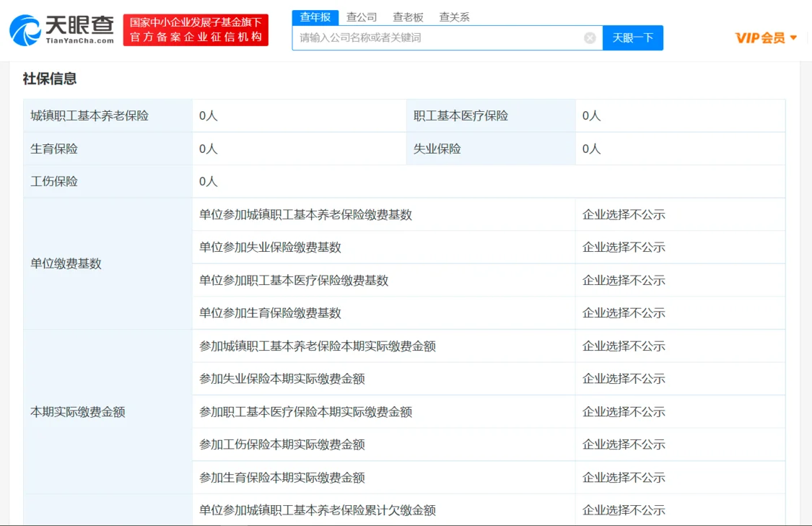Select the 工伤保险 row label

pyautogui.click(x=54, y=182)
